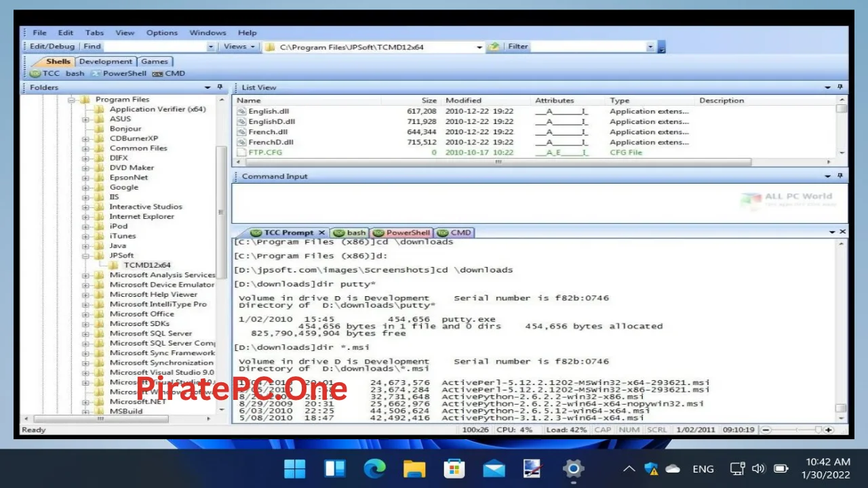This screenshot has width=868, height=488.
Task: Click into the Filter input field
Action: click(589, 47)
